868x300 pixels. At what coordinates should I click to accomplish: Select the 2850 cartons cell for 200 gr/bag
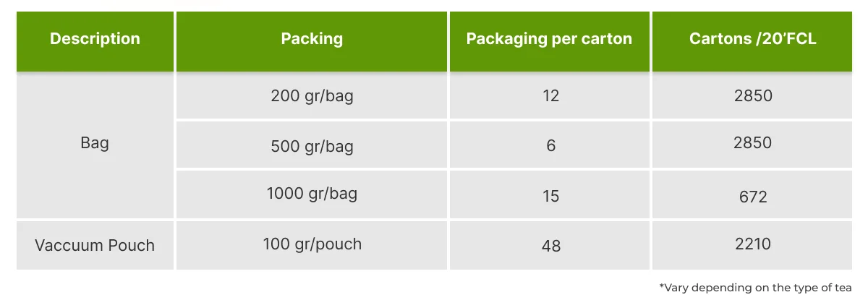click(x=753, y=95)
